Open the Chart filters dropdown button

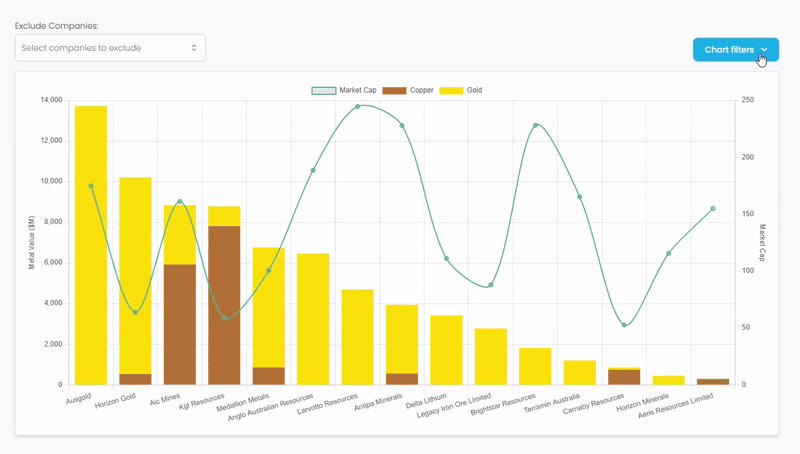[x=729, y=49]
